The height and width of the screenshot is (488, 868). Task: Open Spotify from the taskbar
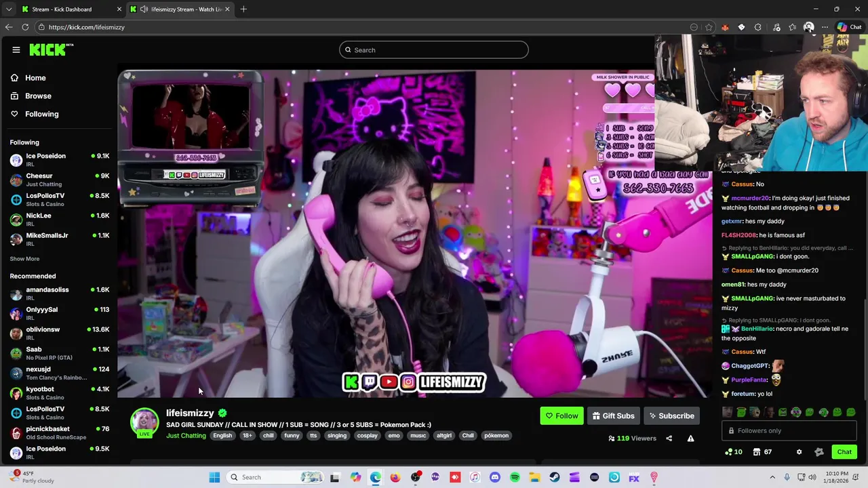coord(515,477)
